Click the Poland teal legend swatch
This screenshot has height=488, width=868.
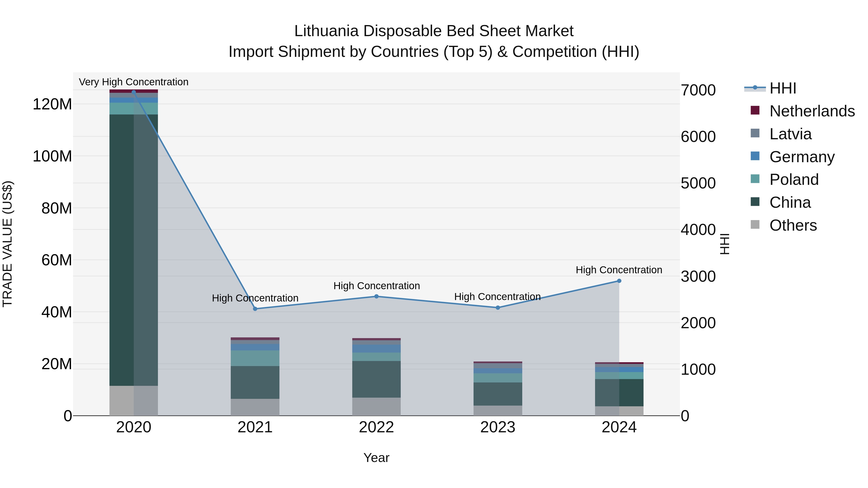click(x=755, y=179)
